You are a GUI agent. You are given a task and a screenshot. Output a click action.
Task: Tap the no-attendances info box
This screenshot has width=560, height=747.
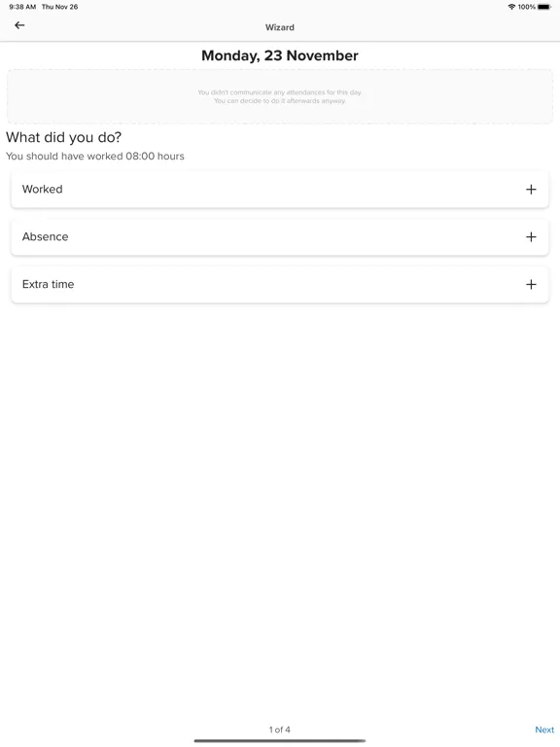[x=280, y=96]
